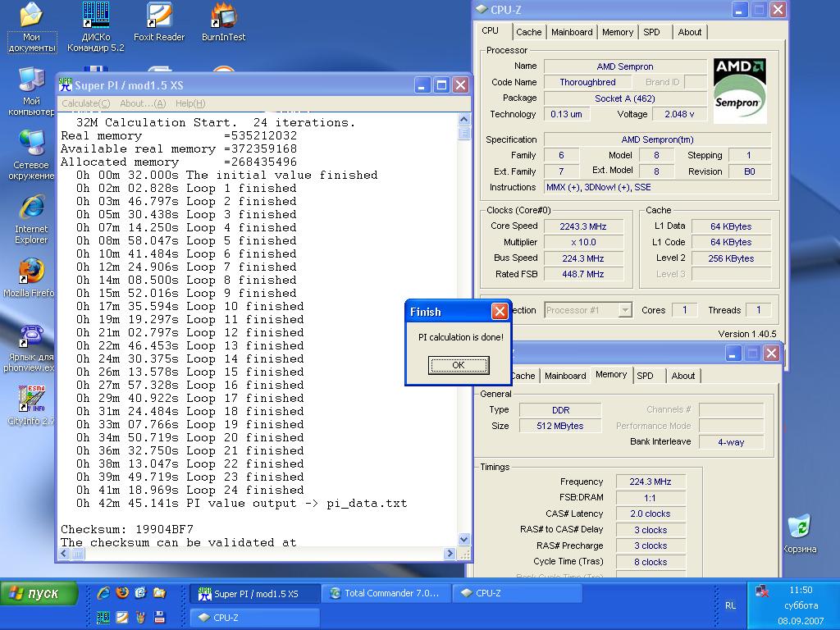The width and height of the screenshot is (840, 630).
Task: Click the ДИСКо Командир icon in quick launch
Action: click(103, 617)
